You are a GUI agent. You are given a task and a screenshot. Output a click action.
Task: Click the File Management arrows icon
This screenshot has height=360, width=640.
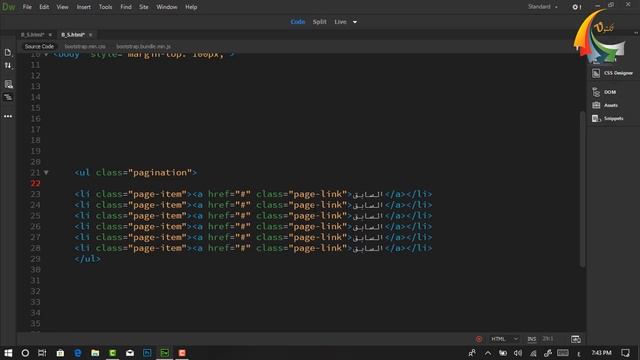click(x=8, y=66)
